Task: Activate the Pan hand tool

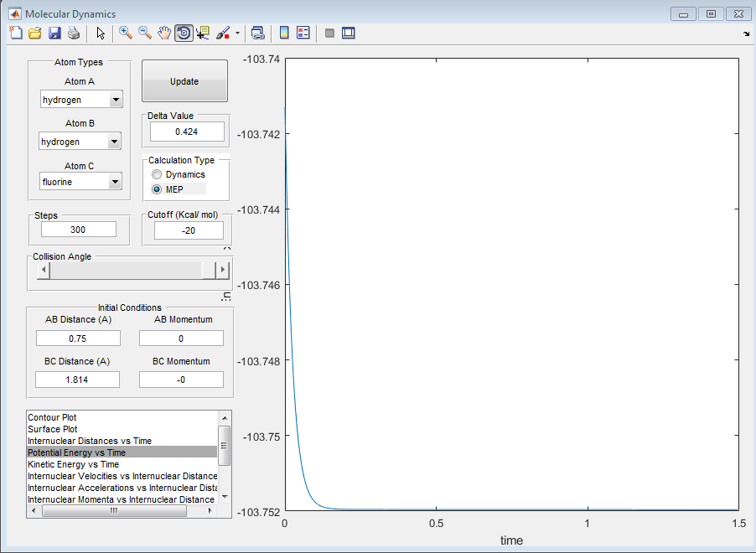Action: coord(164,33)
